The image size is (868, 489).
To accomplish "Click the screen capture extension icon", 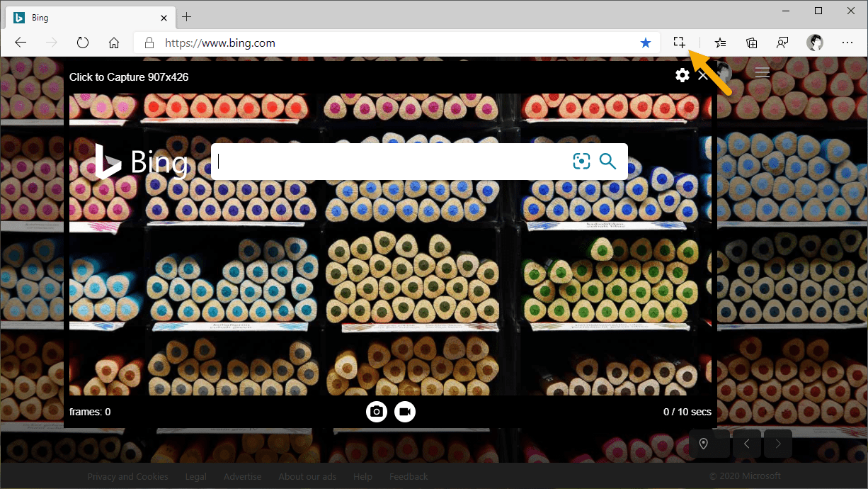I will pyautogui.click(x=679, y=43).
